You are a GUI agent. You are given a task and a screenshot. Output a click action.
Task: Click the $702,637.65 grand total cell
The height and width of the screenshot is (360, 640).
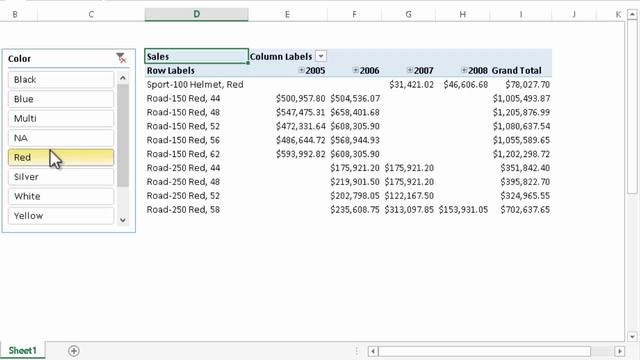[x=525, y=209]
